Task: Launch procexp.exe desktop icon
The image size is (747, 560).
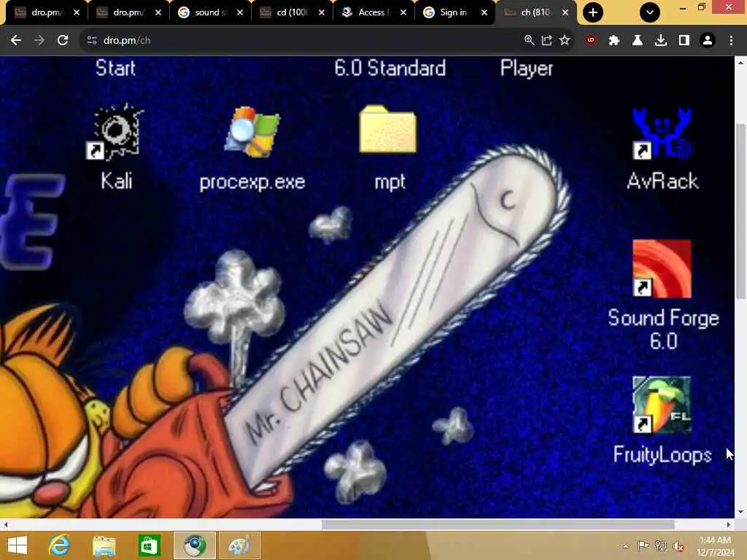Action: (252, 133)
